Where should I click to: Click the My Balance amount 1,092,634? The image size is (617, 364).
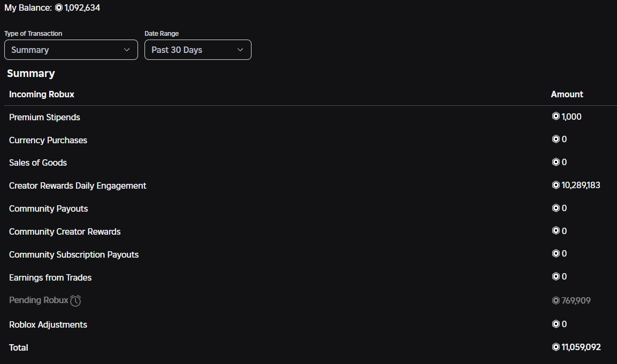(82, 8)
